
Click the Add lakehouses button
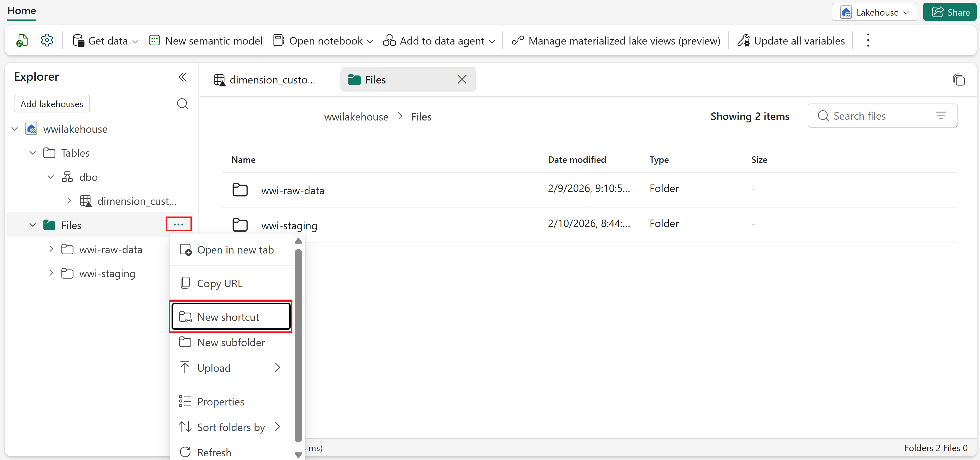pos(51,104)
